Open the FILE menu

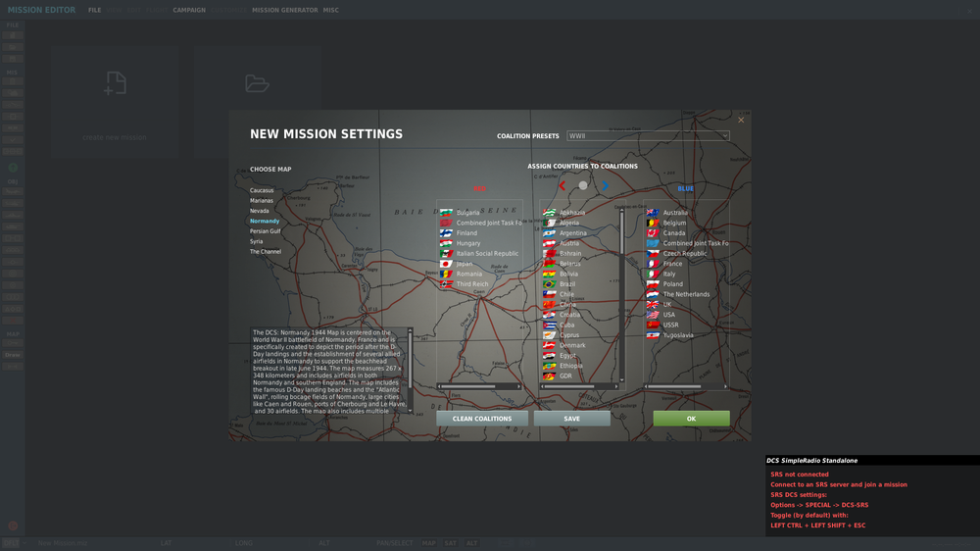pos(94,10)
